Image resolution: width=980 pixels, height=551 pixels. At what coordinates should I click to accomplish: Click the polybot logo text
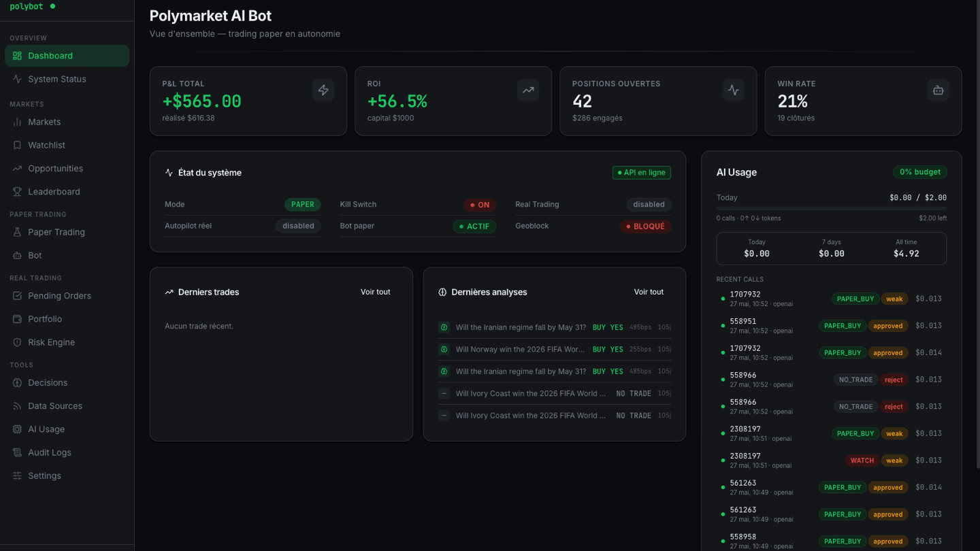(x=27, y=6)
